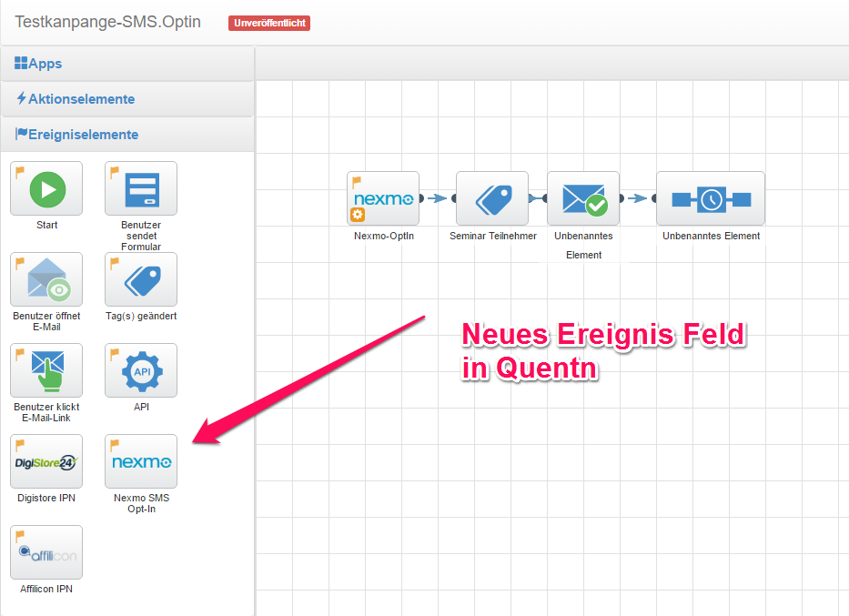Click the Nexmo SMS Opt-In label
849x616 pixels.
coord(141,503)
